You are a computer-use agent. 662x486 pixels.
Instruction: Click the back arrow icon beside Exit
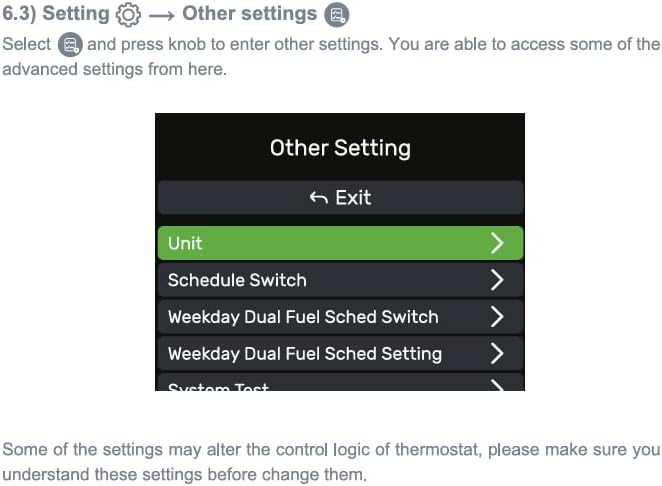318,197
